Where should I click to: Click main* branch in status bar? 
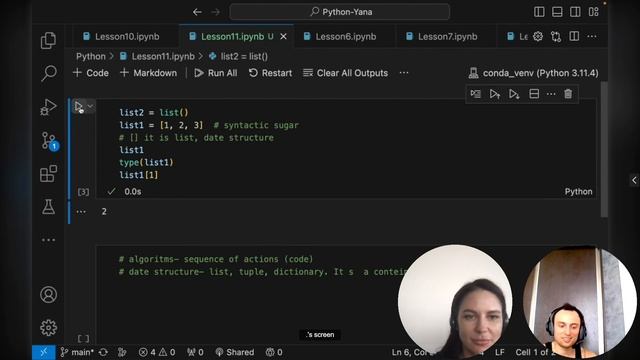[77, 352]
